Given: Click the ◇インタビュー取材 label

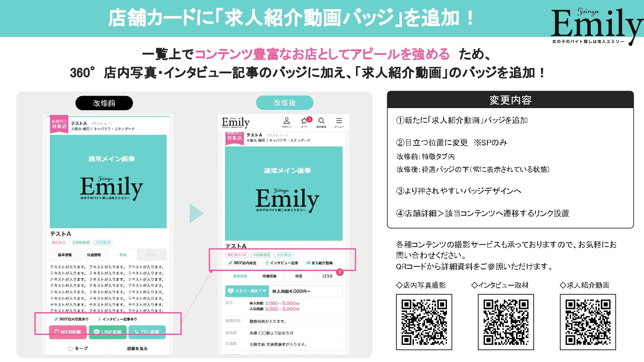Looking at the screenshot, I should click(x=500, y=285).
